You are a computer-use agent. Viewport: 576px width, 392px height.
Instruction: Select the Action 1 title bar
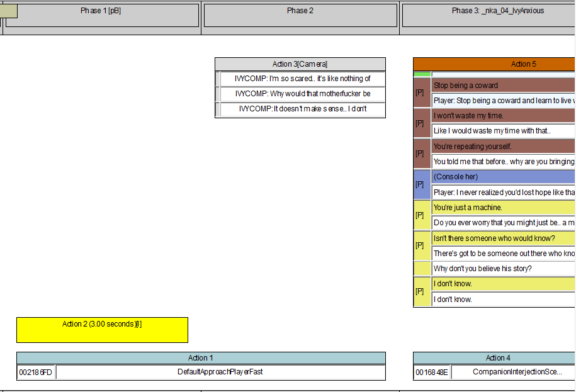[201, 358]
